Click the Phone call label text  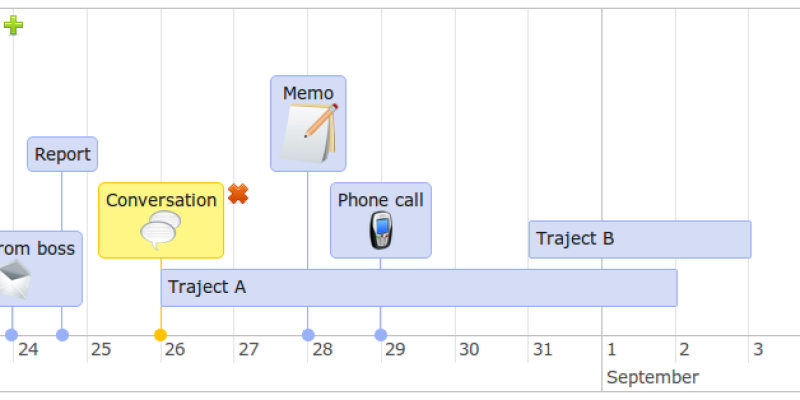[x=381, y=200]
